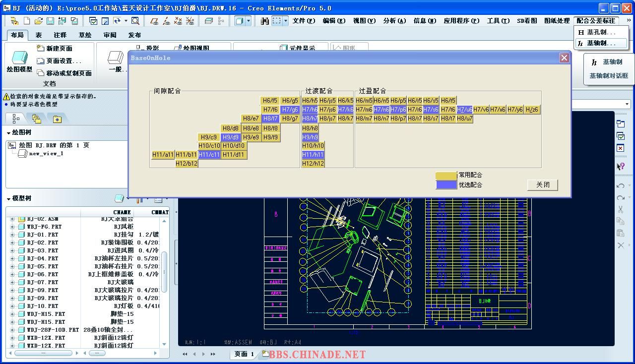635x364 pixels.
Task: Click the Redo arrow in the right toolbar
Action: [x=621, y=198]
